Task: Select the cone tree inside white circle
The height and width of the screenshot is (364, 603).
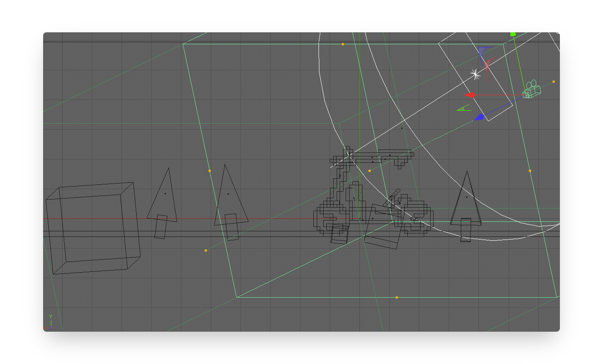Action: point(466,206)
